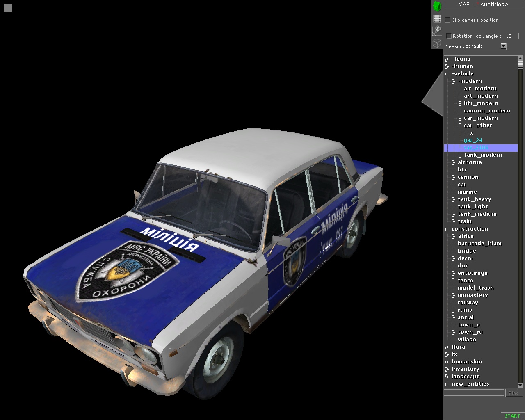Select monastery tree label
Viewport: 525px width, 420px height.
473,295
